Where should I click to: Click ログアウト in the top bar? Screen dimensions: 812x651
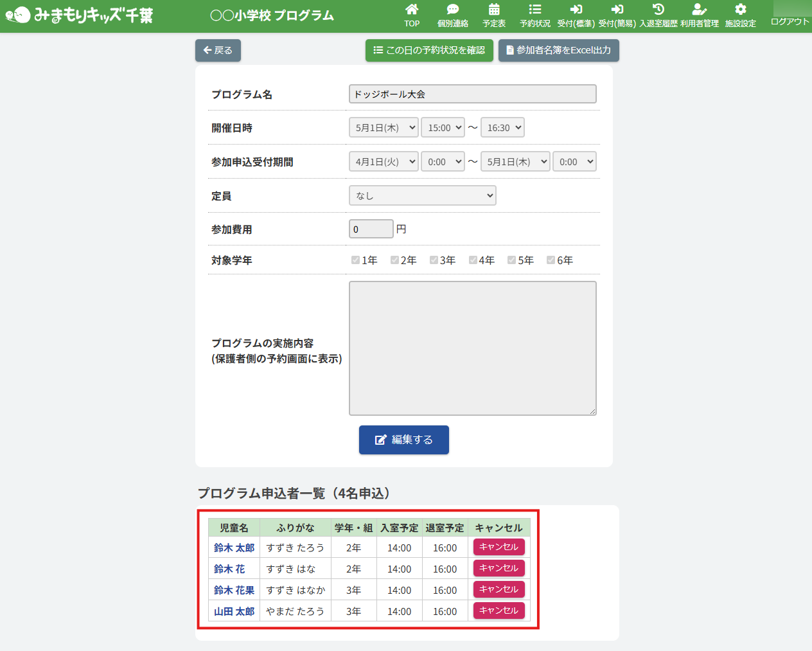(790, 22)
